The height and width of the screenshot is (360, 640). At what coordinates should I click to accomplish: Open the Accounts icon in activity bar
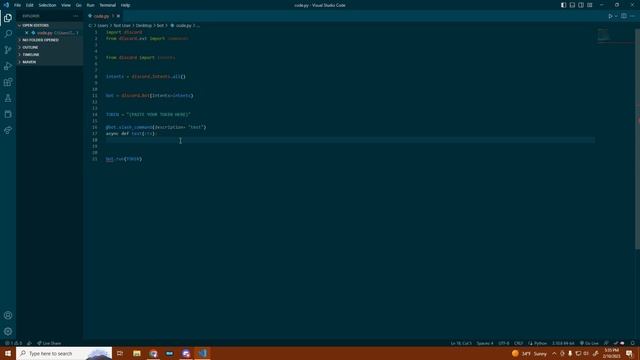tap(8, 315)
